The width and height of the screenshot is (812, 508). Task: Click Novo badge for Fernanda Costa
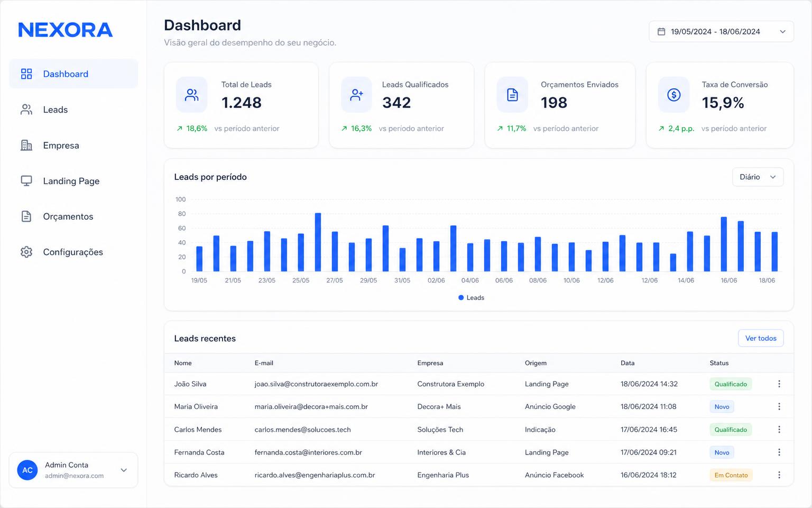(x=722, y=452)
